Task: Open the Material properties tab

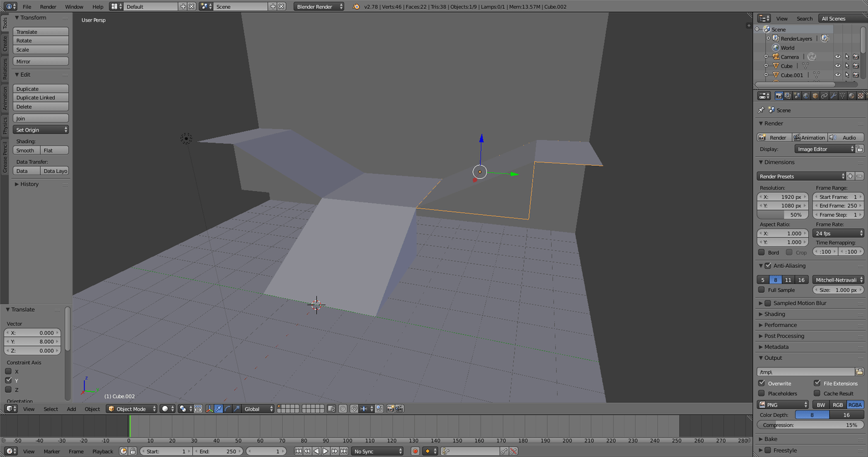Action: (x=851, y=95)
